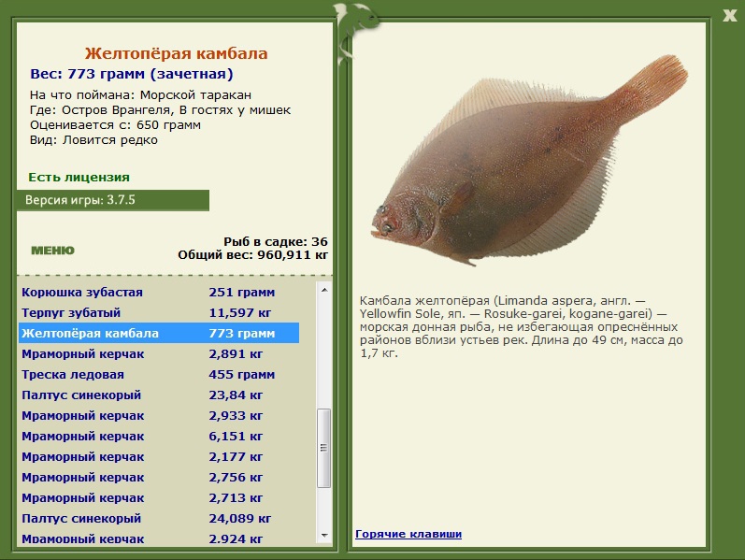Select Палтус синекорый 24,089 кг row
The image size is (745, 560).
[159, 518]
